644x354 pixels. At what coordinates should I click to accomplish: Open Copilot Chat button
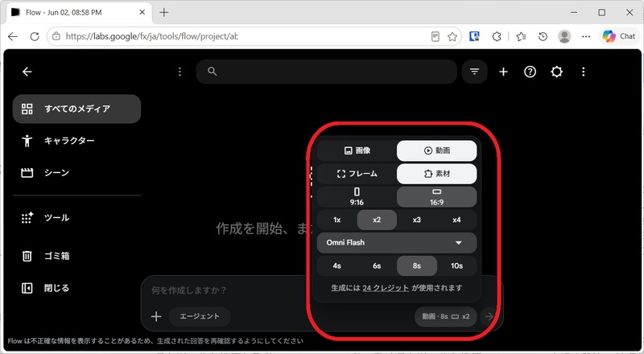(619, 36)
